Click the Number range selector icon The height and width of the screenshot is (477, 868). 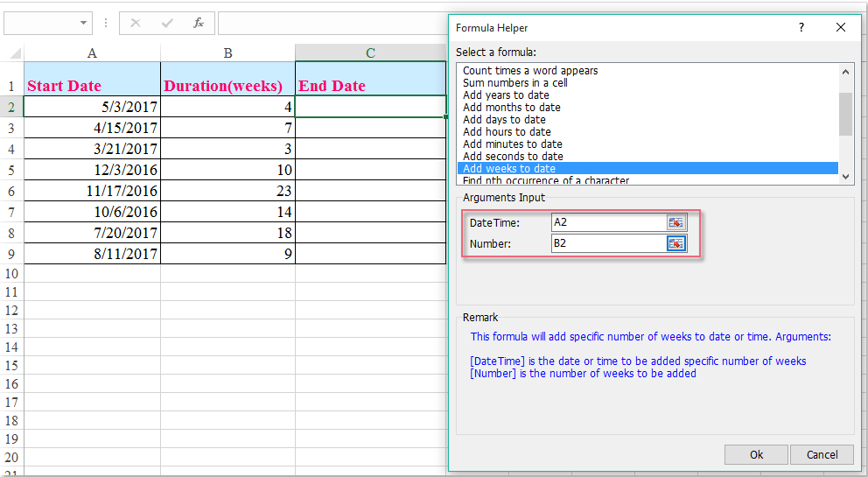point(675,244)
